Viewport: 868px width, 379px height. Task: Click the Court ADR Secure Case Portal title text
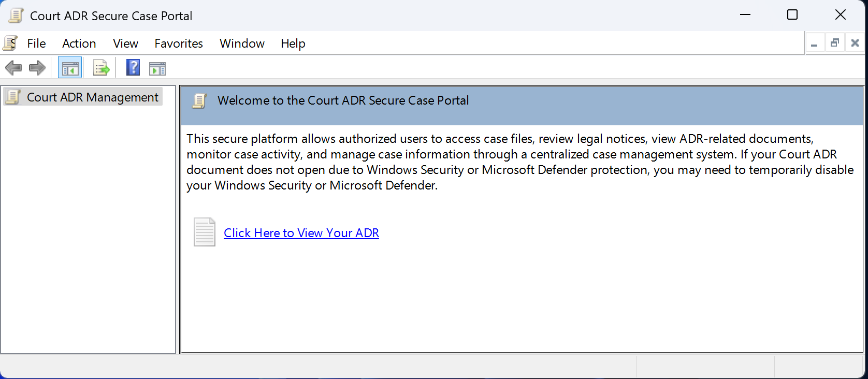(x=111, y=16)
